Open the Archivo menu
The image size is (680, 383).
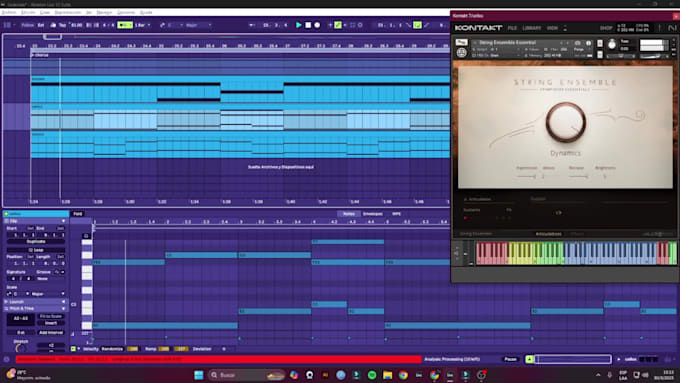pyautogui.click(x=9, y=13)
